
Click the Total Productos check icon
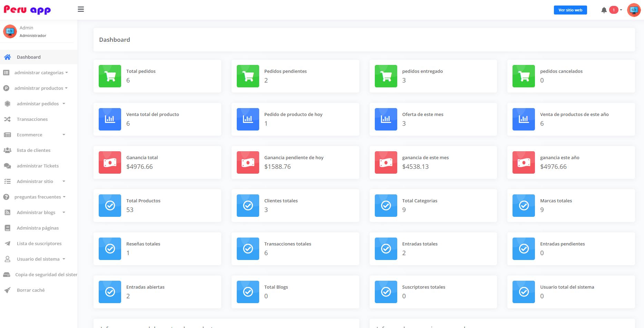point(110,205)
